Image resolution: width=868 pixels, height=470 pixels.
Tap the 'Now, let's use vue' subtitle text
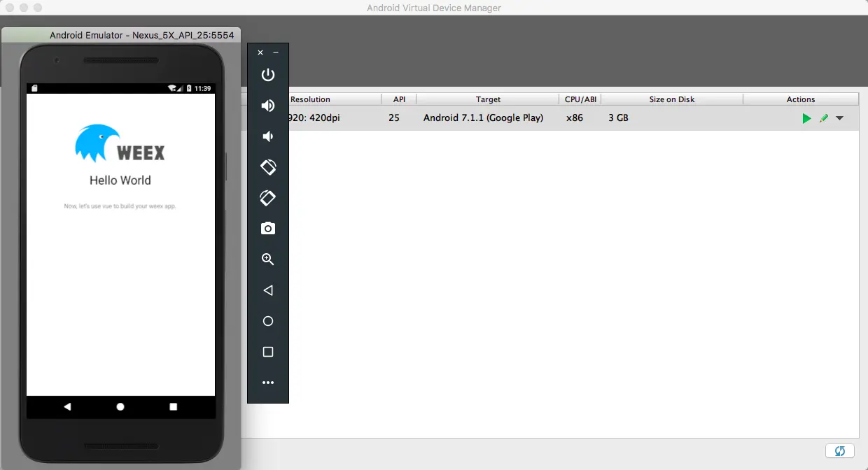coord(120,206)
